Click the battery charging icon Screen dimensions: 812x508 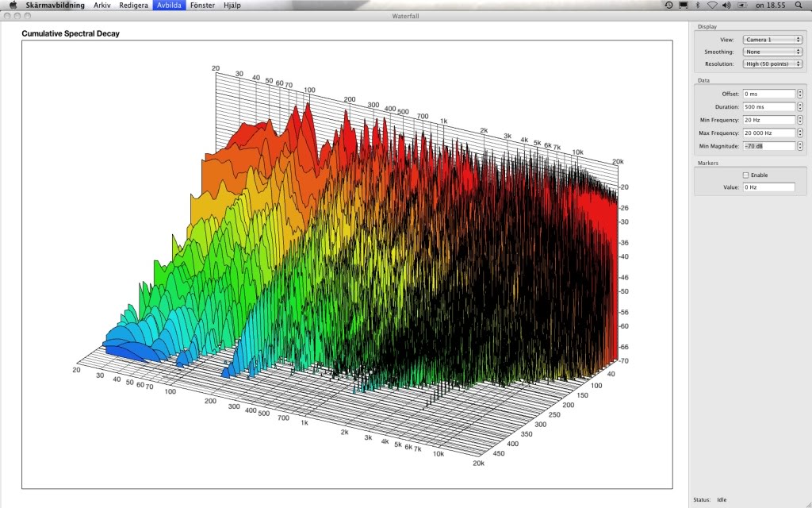(x=742, y=6)
